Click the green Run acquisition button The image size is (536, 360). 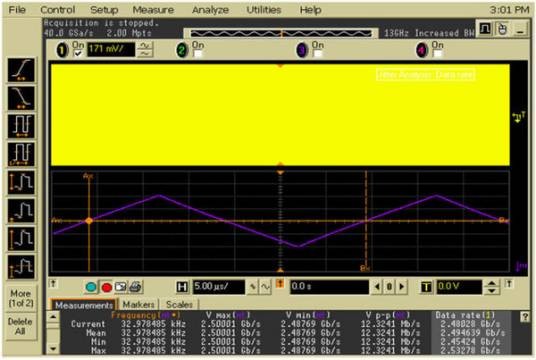point(91,287)
